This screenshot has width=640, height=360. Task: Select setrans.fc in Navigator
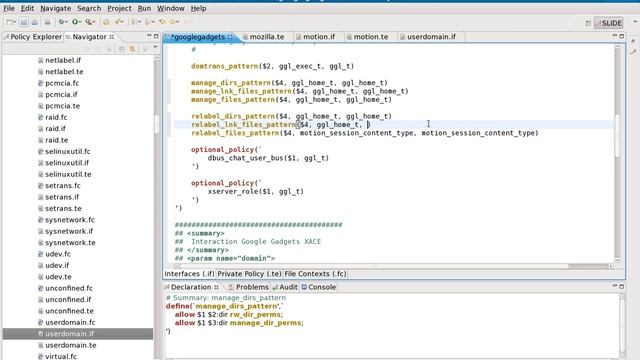[x=62, y=186]
